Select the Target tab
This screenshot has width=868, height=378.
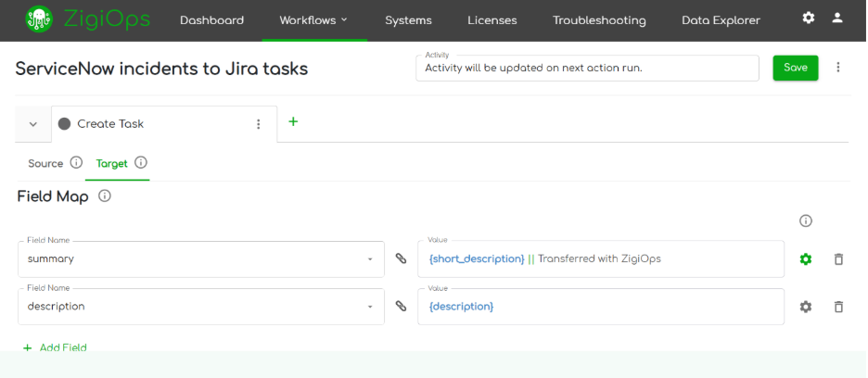(x=112, y=163)
